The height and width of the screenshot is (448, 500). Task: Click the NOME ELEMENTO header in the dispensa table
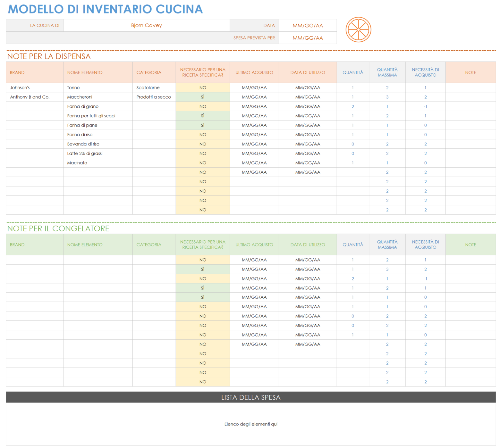point(98,72)
